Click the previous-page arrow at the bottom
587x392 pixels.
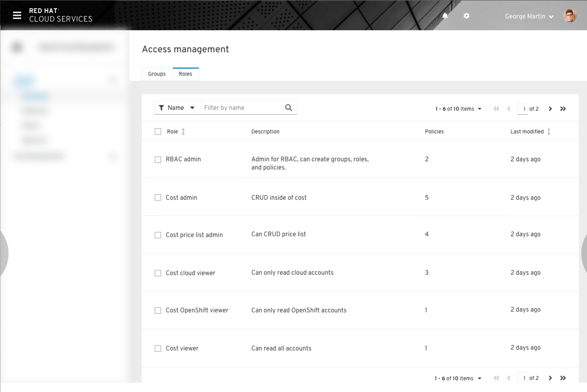[x=508, y=378]
